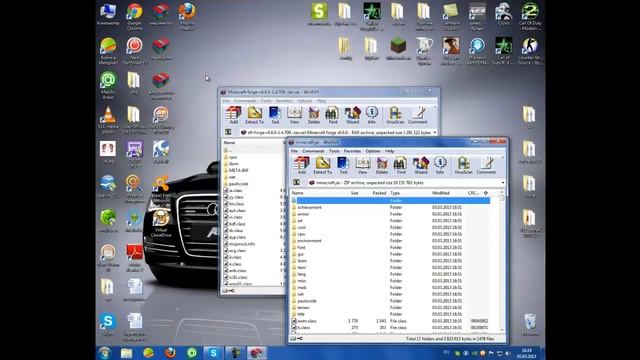Sort by Modified column in minecraft.jar window
The image size is (640, 360).
point(448,193)
